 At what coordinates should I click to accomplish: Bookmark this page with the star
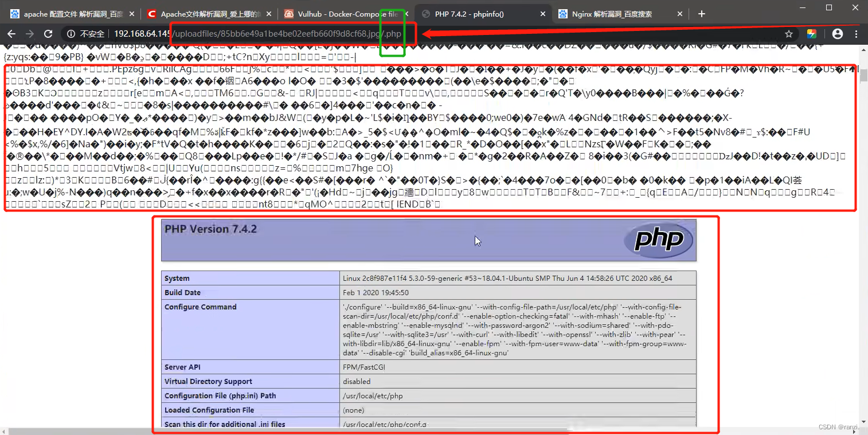[789, 34]
